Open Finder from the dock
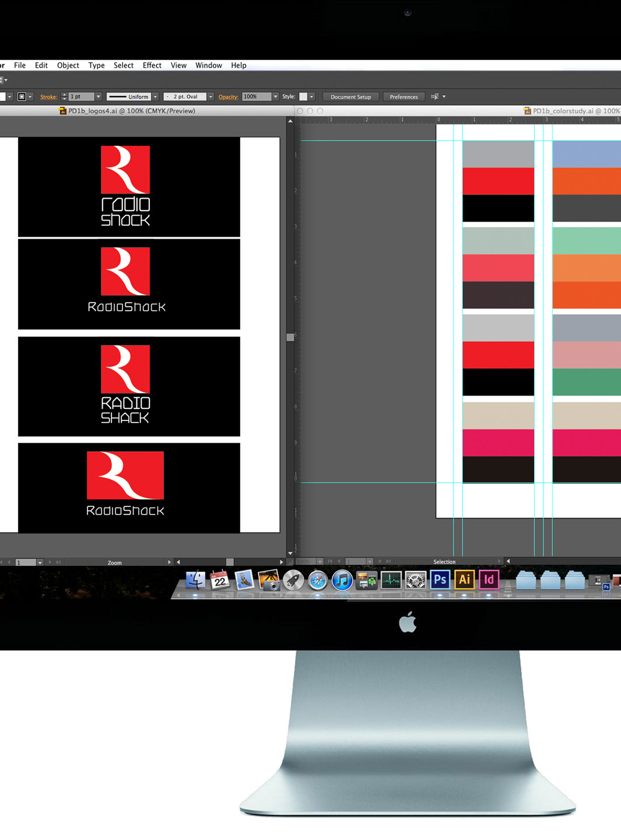 (x=195, y=580)
